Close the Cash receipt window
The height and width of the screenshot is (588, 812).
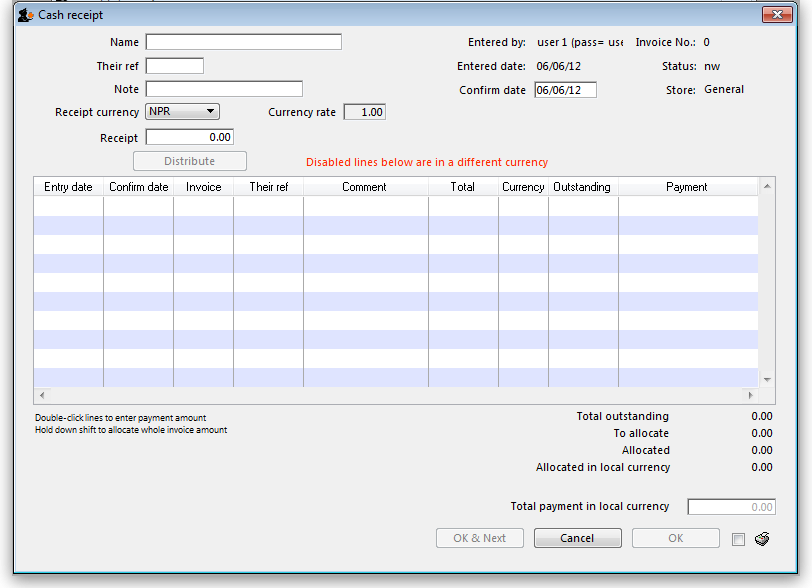pyautogui.click(x=777, y=15)
